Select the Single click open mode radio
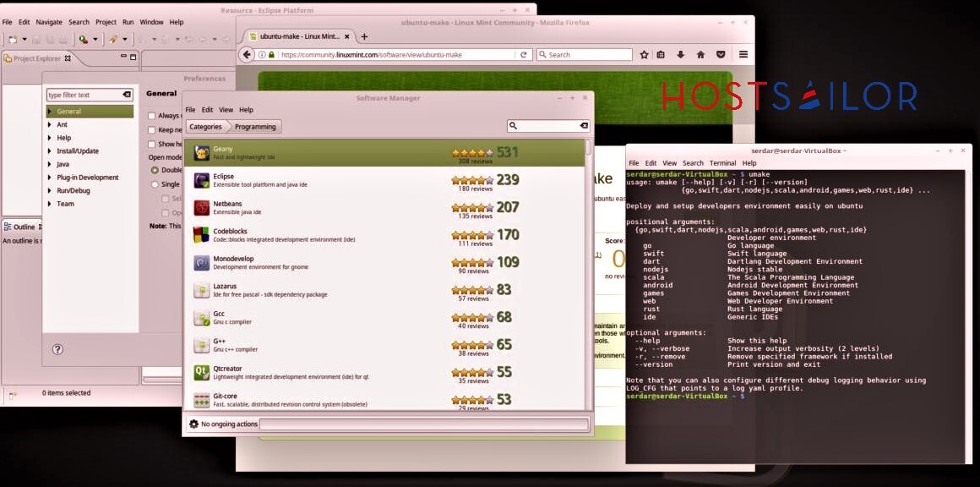Image resolution: width=980 pixels, height=487 pixels. click(x=155, y=184)
